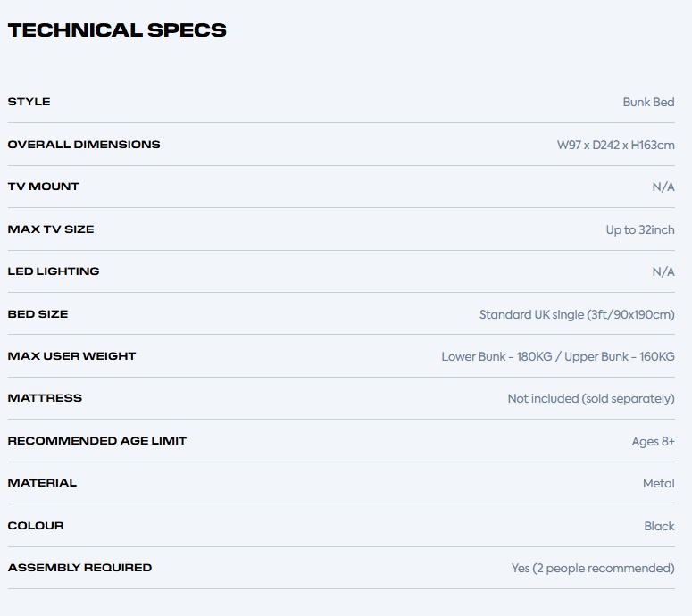Click the Yes (2 people recommended) text

(592, 568)
